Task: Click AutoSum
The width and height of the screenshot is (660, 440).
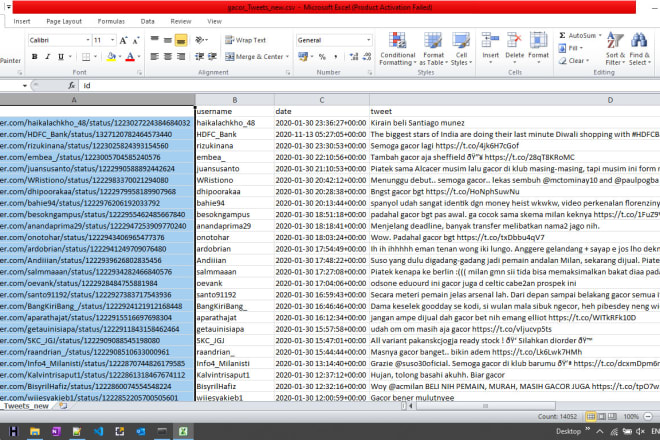Action: tap(577, 35)
